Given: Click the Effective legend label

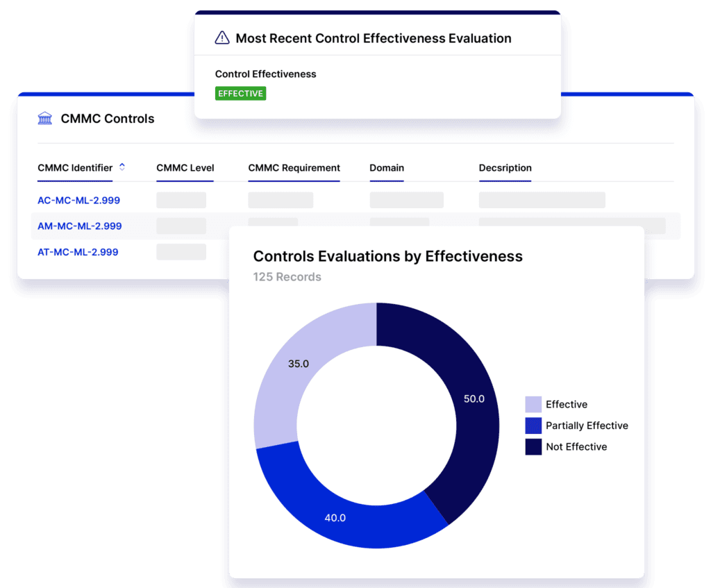Looking at the screenshot, I should pos(567,404).
